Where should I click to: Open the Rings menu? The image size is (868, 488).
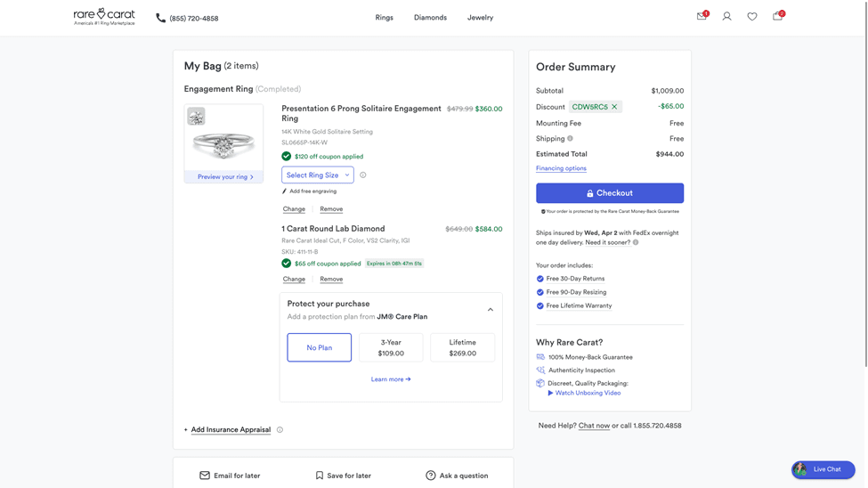[385, 18]
